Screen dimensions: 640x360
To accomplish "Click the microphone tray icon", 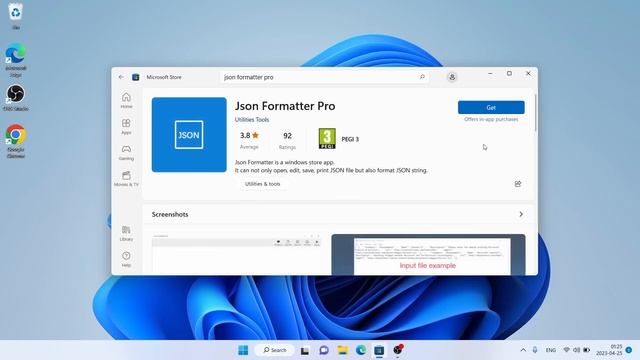I will click(535, 350).
